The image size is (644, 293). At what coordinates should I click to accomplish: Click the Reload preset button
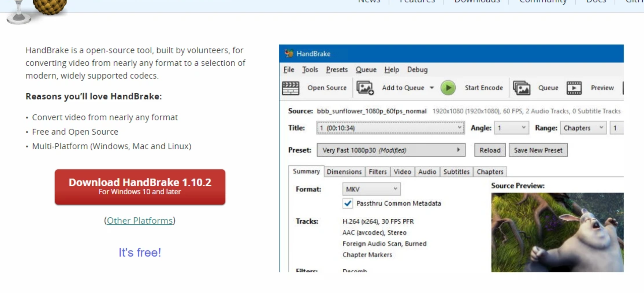(x=490, y=150)
